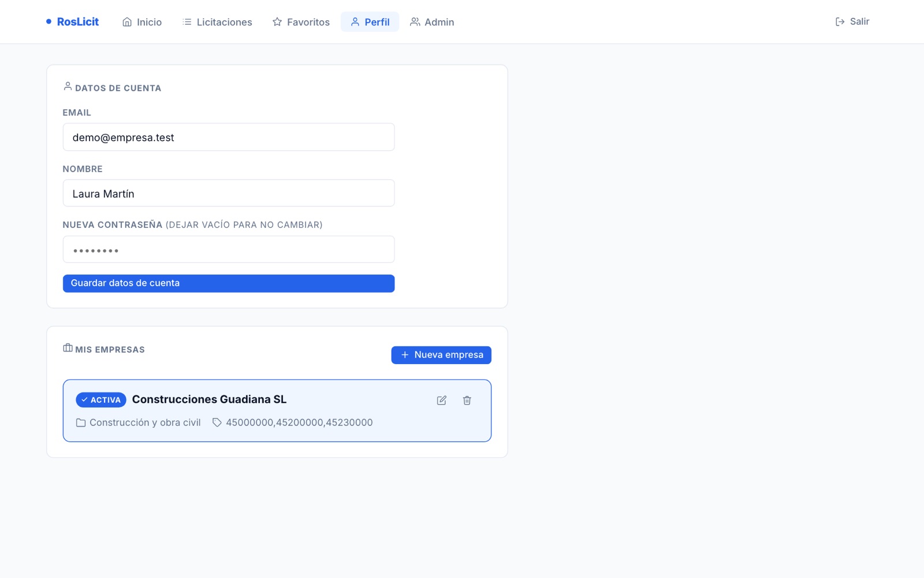Log out using Salir
The height and width of the screenshot is (578, 924).
(852, 22)
